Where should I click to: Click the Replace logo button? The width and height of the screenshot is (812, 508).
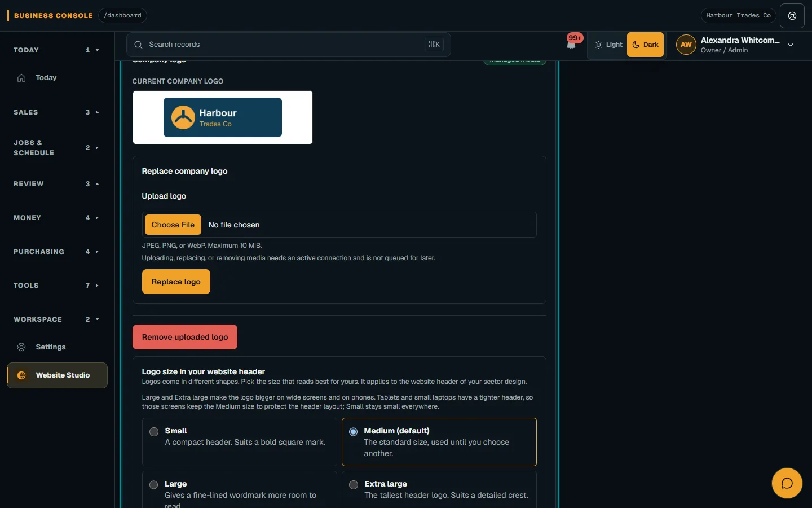point(176,282)
